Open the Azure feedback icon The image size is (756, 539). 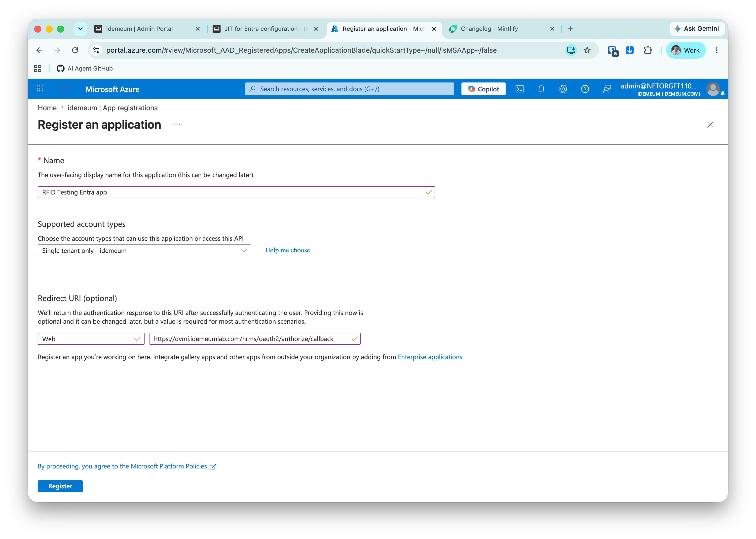click(x=607, y=89)
